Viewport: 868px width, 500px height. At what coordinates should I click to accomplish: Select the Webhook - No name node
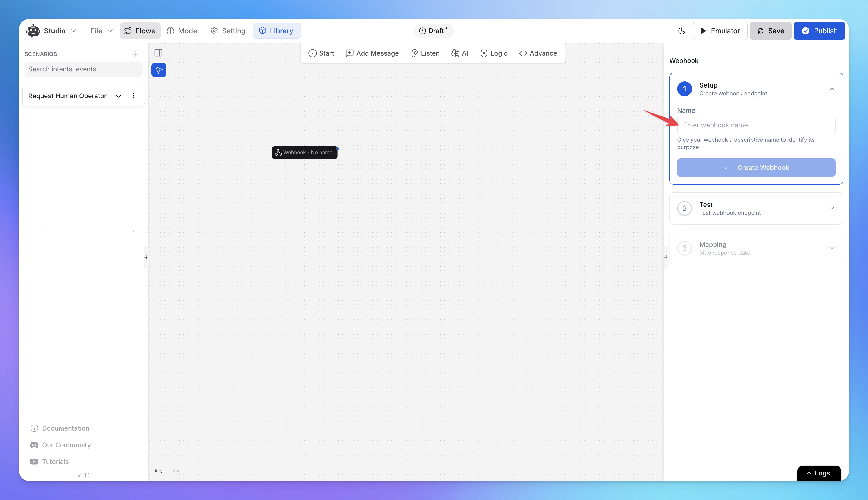304,153
